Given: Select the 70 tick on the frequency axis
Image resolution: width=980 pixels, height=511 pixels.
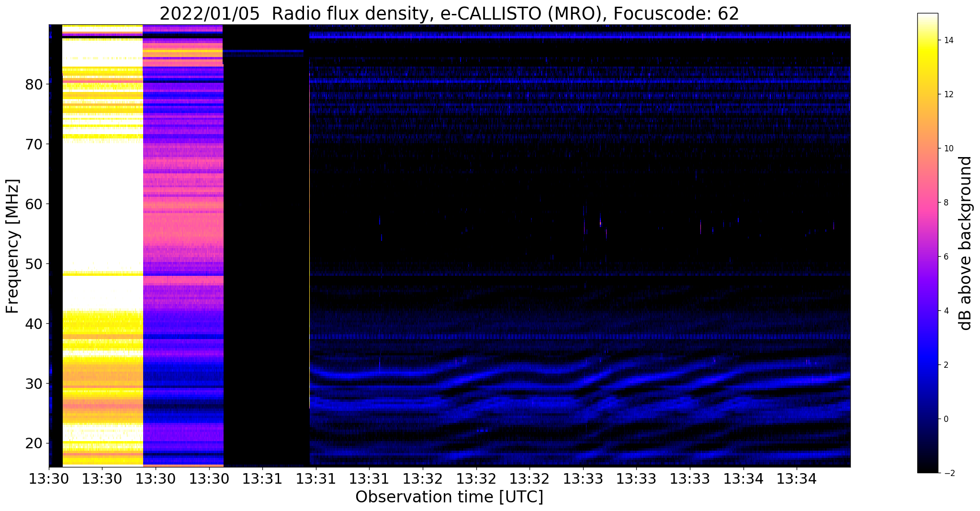Looking at the screenshot, I should [34, 145].
